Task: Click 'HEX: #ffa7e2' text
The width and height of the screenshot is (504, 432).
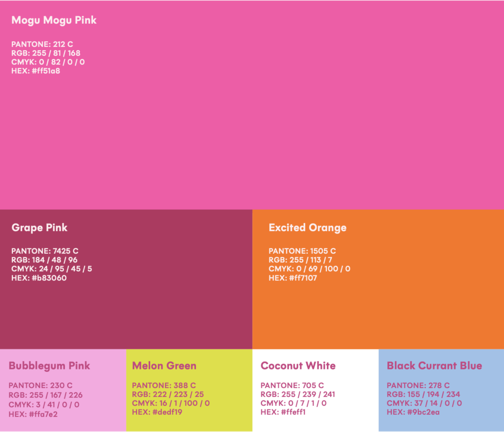Action: click(x=33, y=414)
